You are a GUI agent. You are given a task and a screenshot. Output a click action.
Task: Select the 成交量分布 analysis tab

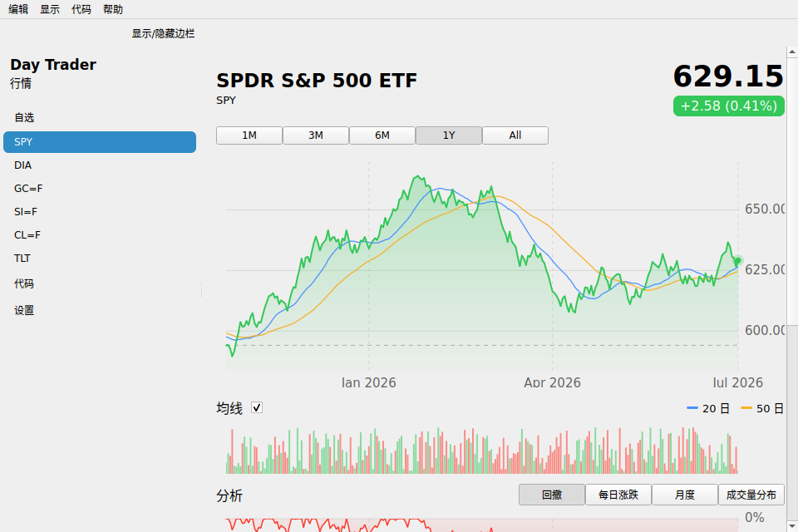pos(751,495)
